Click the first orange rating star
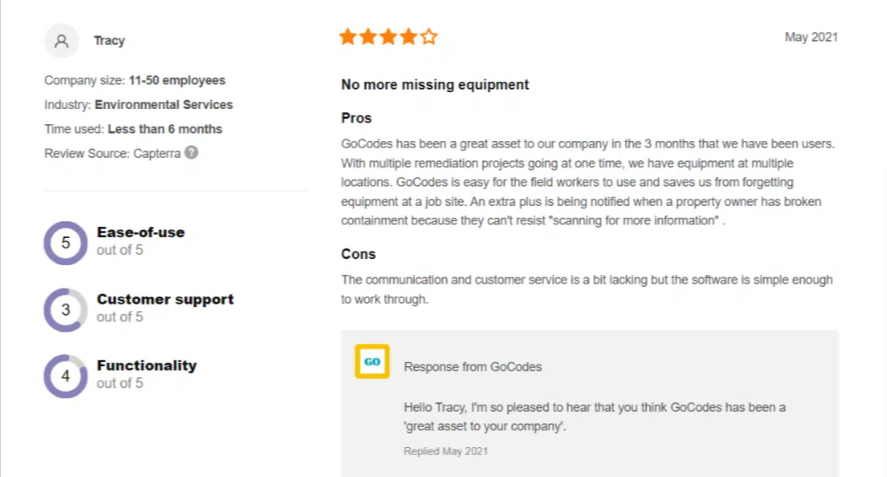This screenshot has width=887, height=477. [x=348, y=37]
